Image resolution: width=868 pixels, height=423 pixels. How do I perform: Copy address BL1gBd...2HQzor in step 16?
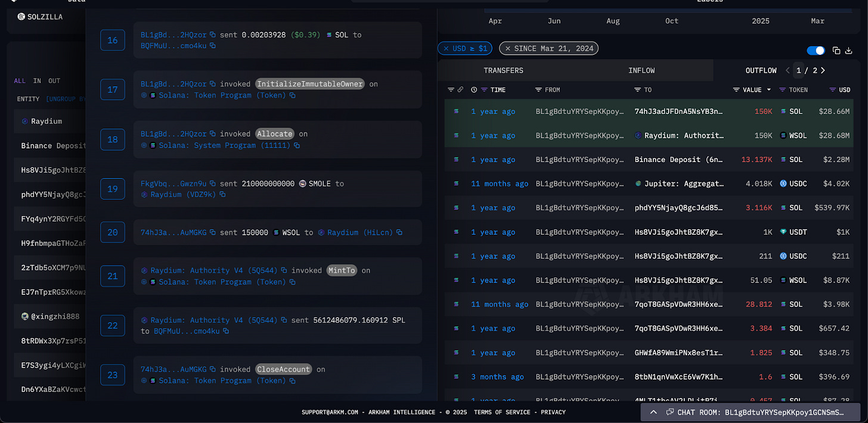[213, 35]
